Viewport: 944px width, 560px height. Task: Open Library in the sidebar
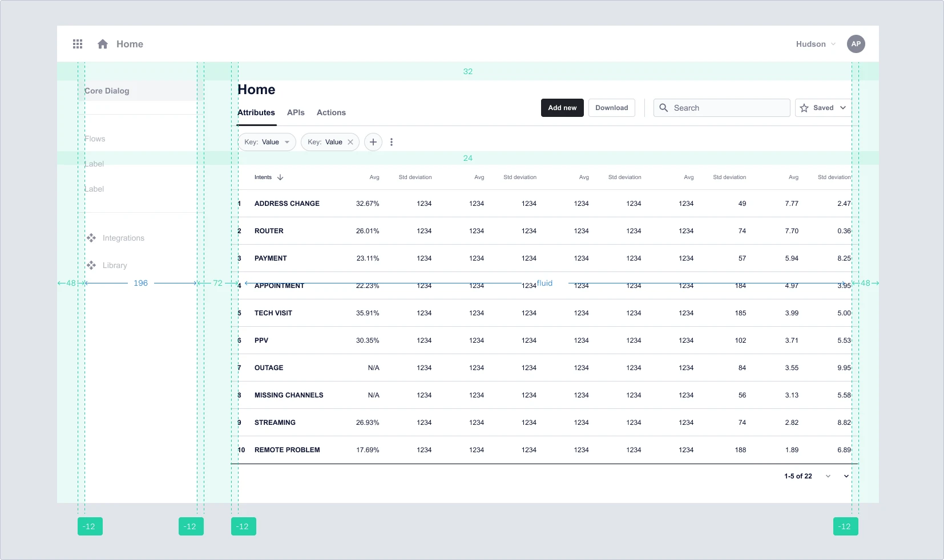pyautogui.click(x=115, y=265)
